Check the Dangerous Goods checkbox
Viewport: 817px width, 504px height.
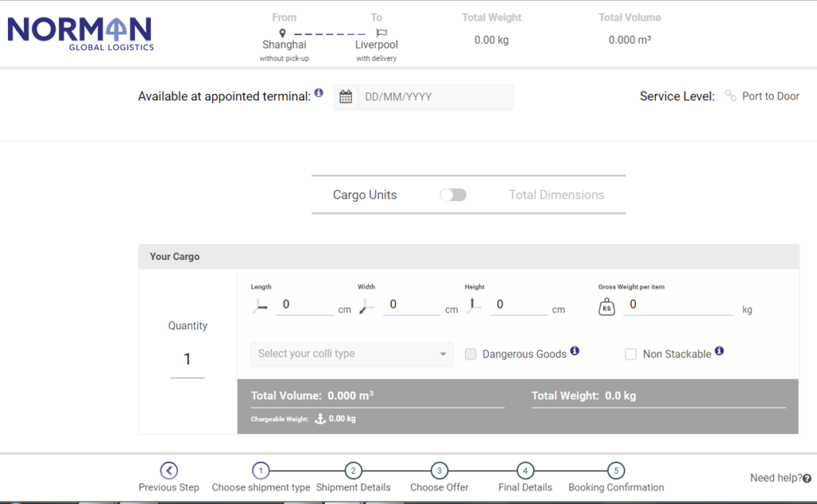coord(471,354)
